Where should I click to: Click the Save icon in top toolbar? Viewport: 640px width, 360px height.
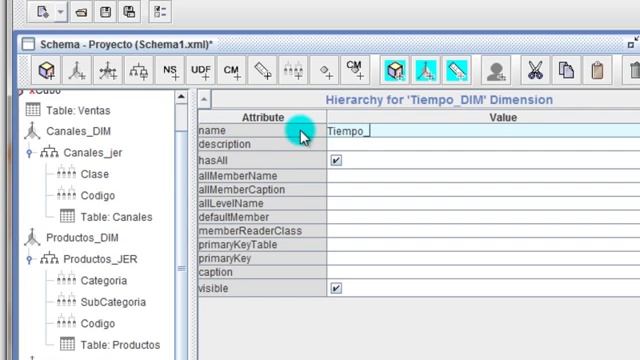[106, 12]
